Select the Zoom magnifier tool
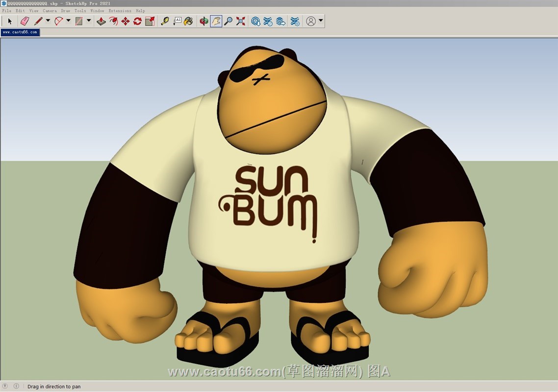The image size is (558, 392). 228,22
